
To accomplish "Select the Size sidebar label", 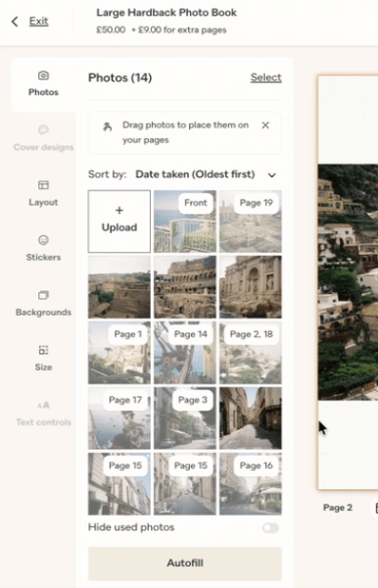I will pyautogui.click(x=43, y=367).
